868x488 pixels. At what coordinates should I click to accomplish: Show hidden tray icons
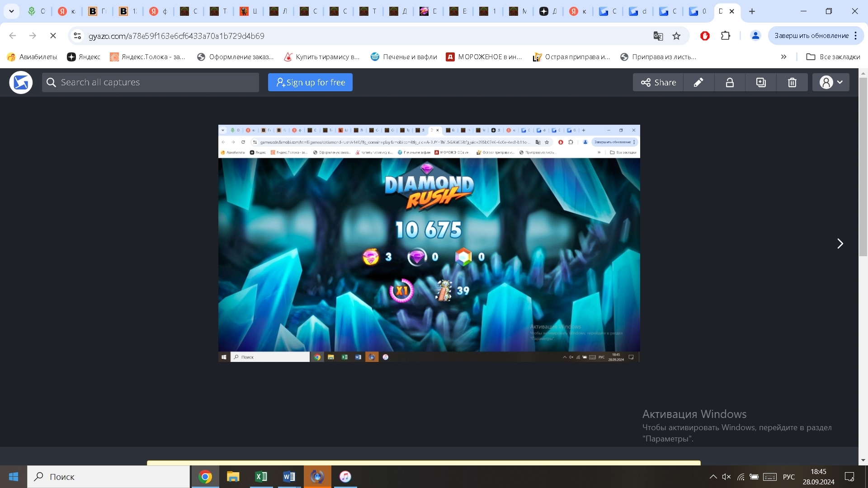tap(713, 477)
